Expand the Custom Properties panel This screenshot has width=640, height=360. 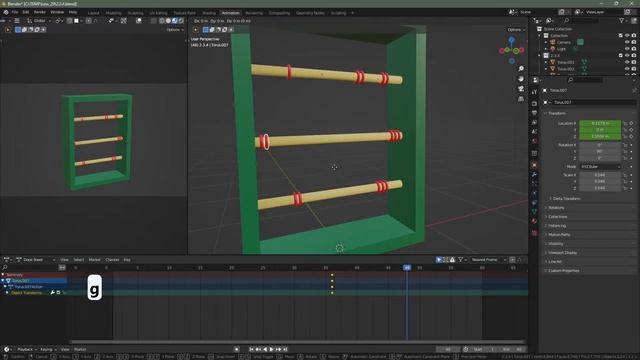coord(564,271)
